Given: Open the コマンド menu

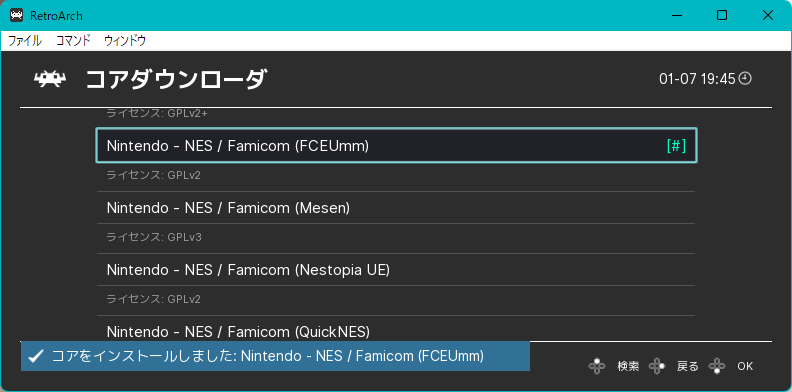Looking at the screenshot, I should 73,41.
